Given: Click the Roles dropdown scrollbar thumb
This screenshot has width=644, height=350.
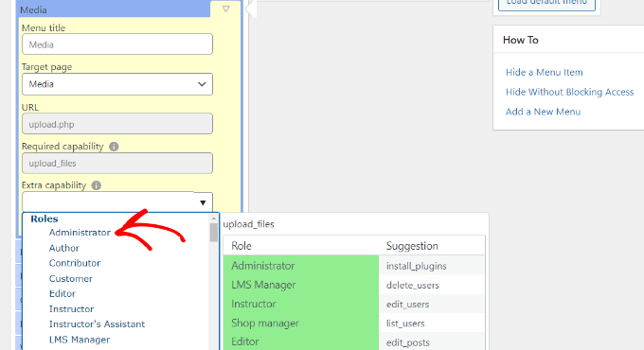Looking at the screenshot, I should click(x=214, y=233).
